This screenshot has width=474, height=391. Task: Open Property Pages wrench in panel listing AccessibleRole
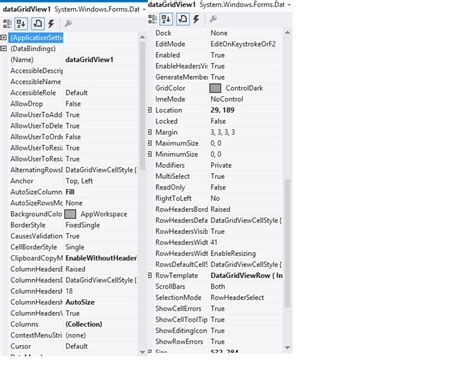point(68,23)
